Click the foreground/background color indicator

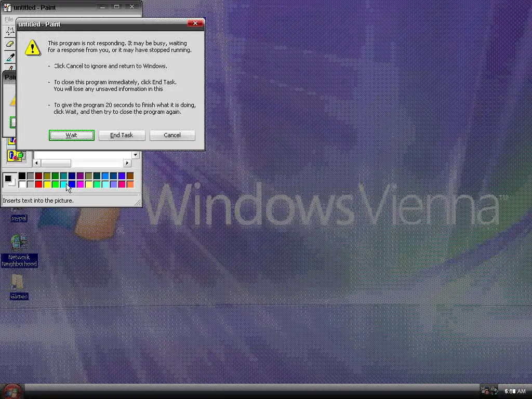point(9,180)
